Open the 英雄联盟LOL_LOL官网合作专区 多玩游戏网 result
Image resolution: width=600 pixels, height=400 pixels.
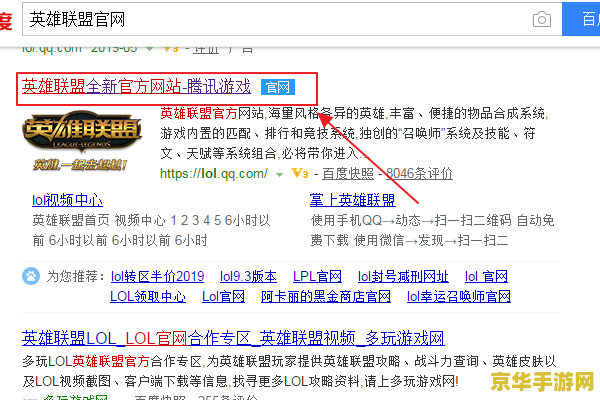pos(233,338)
